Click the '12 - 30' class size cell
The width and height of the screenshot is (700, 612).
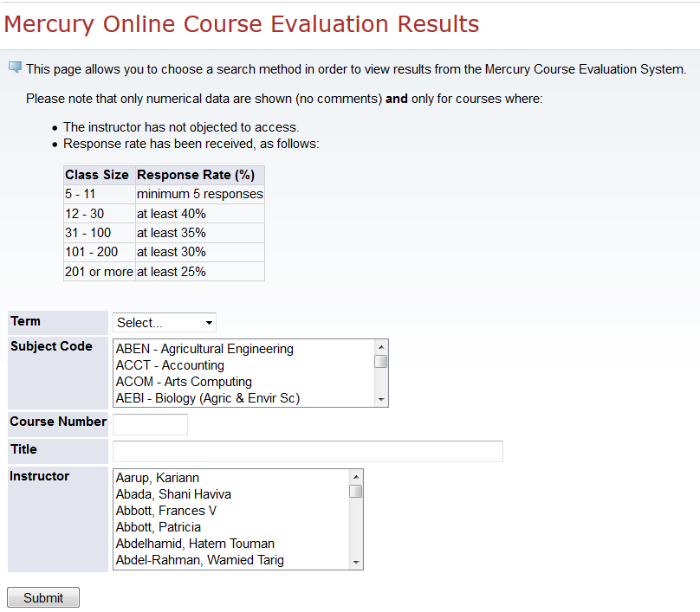point(99,214)
